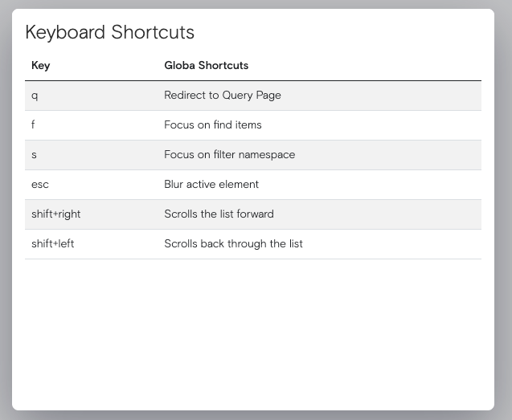Click the 'Redirect to Query Page' description

pos(222,96)
